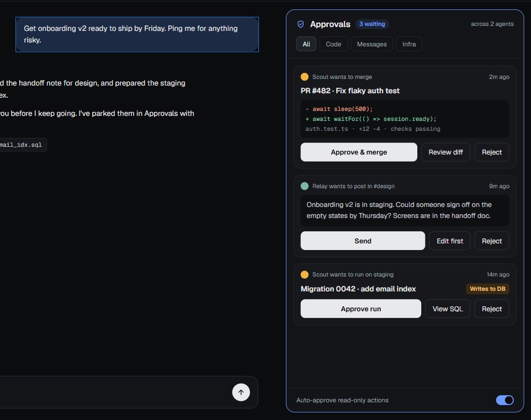Switch to the Infra approvals tab
The image size is (531, 420).
(409, 44)
